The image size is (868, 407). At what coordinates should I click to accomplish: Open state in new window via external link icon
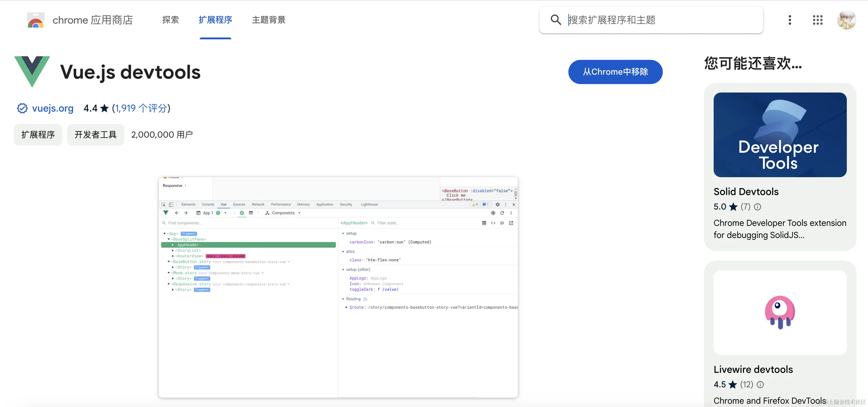[x=512, y=223]
